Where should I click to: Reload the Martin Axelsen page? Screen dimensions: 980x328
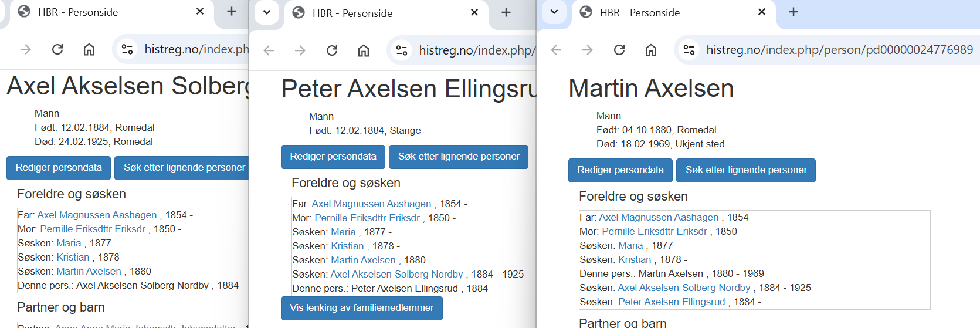(619, 50)
